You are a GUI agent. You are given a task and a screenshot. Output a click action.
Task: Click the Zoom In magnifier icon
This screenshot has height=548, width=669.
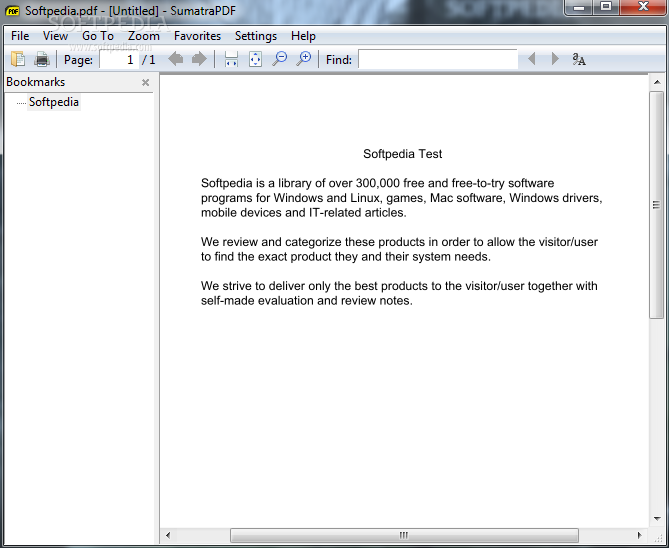coord(304,58)
